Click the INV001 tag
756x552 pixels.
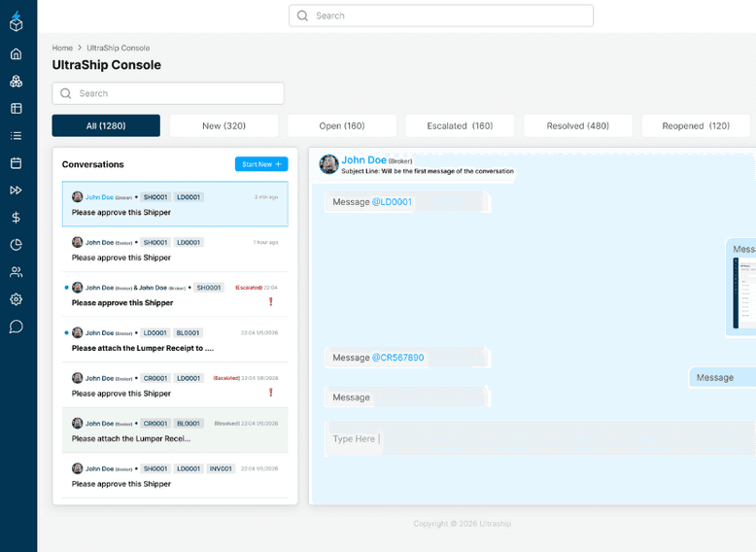pyautogui.click(x=221, y=468)
